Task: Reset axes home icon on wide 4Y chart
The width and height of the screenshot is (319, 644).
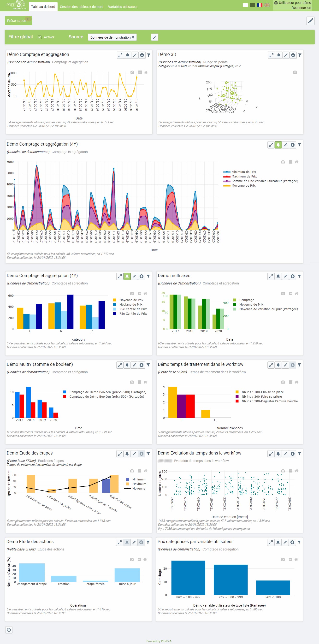Action: pos(296,162)
